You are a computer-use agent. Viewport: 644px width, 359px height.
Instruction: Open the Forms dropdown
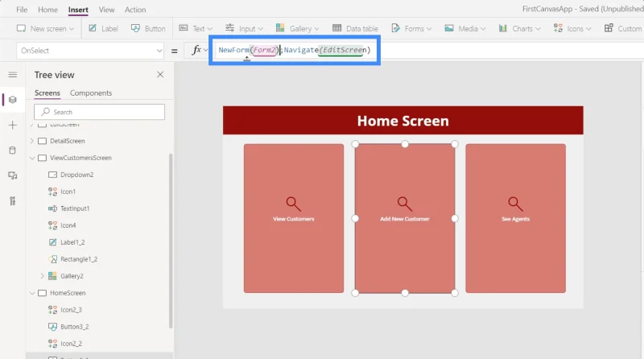point(411,28)
